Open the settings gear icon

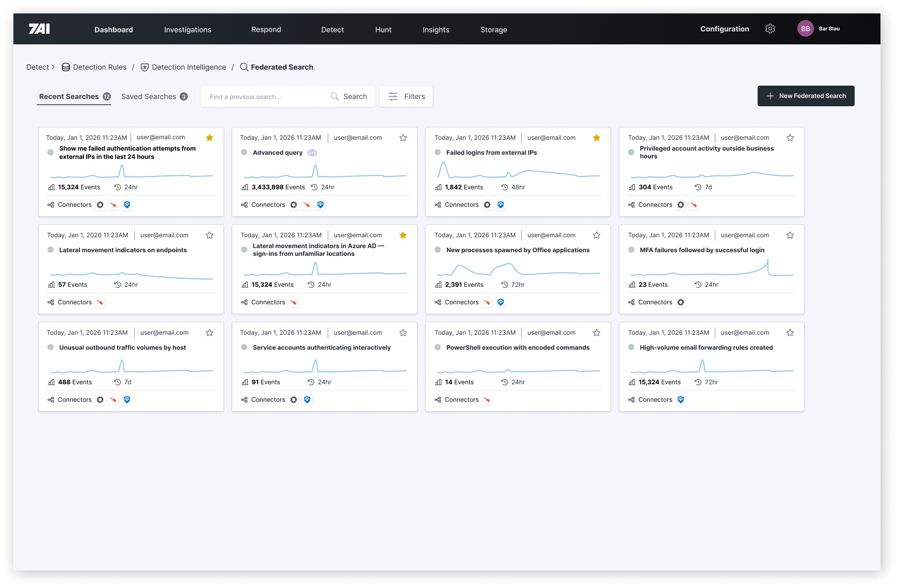click(770, 29)
